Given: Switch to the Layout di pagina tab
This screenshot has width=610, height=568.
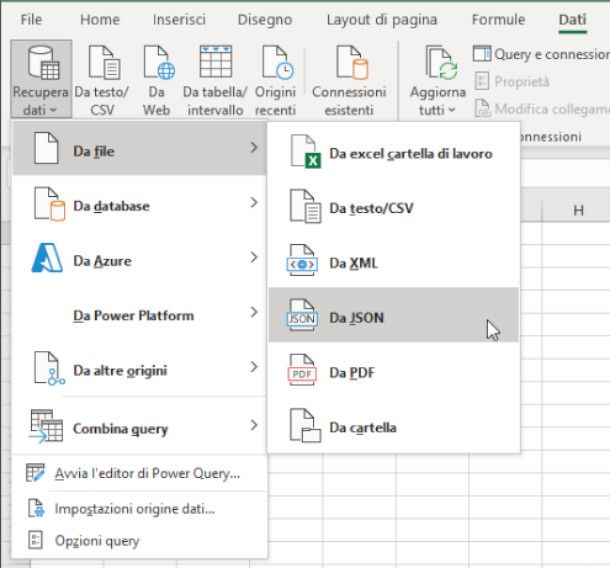Looking at the screenshot, I should (x=382, y=19).
